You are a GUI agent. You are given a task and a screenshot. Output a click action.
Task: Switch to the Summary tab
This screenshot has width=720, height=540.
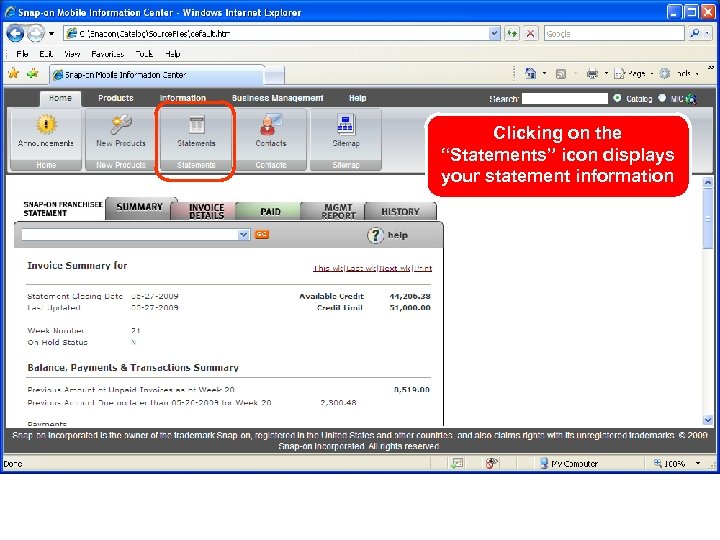tap(140, 207)
